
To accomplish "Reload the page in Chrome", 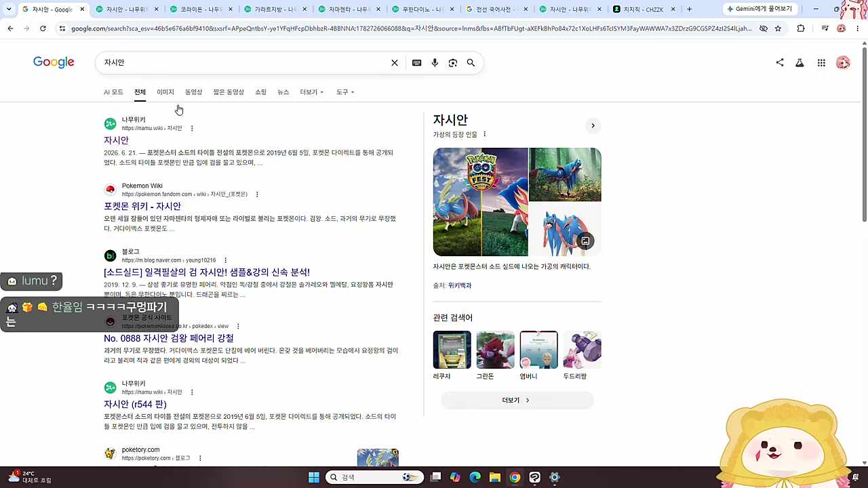I will (43, 28).
